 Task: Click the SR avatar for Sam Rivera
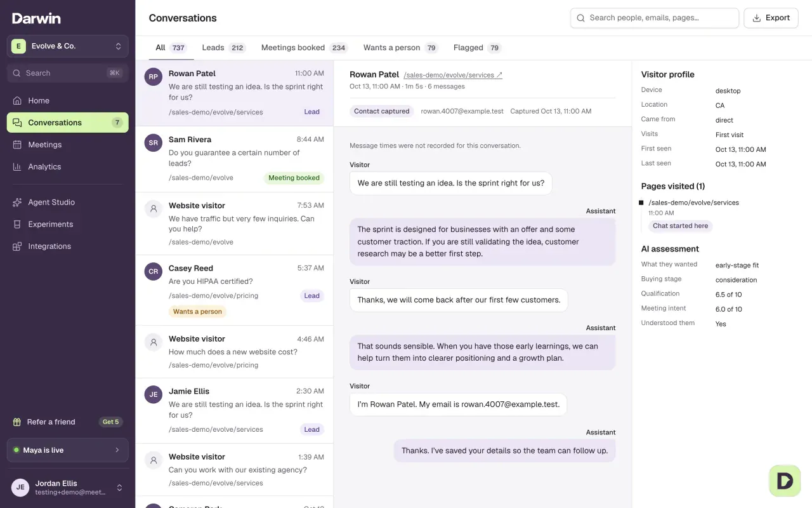(153, 143)
